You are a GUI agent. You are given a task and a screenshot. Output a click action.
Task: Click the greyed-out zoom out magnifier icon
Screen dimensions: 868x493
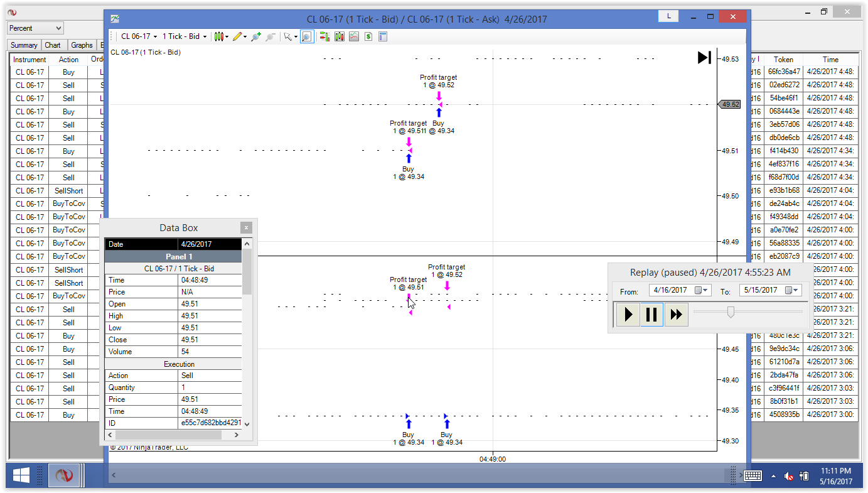click(271, 36)
